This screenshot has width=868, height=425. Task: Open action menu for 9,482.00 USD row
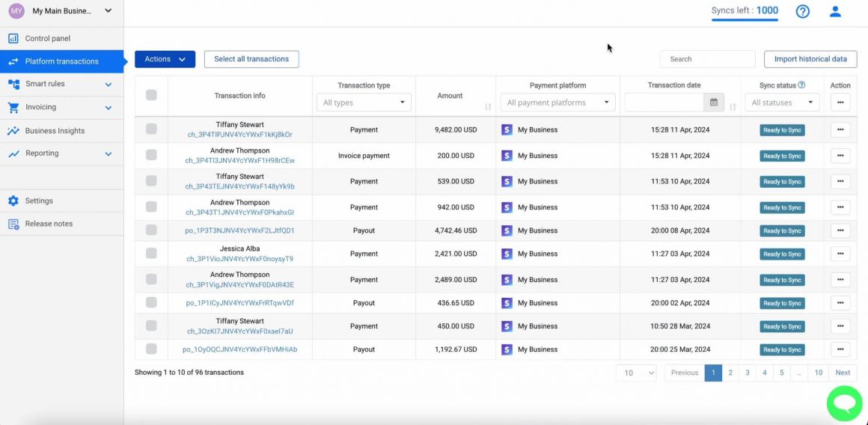(x=840, y=129)
